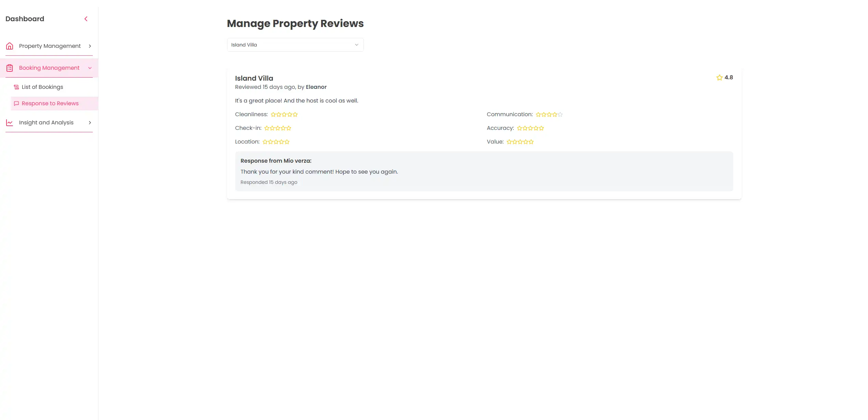Click the Property Management house icon

pos(10,46)
